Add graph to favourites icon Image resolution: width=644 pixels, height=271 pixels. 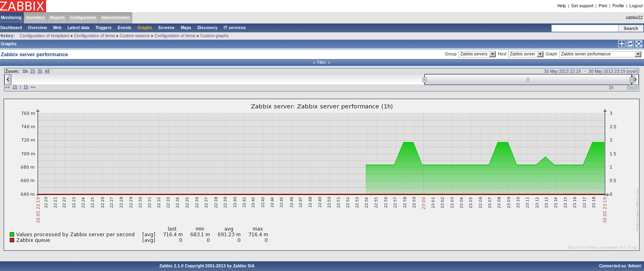(622, 44)
